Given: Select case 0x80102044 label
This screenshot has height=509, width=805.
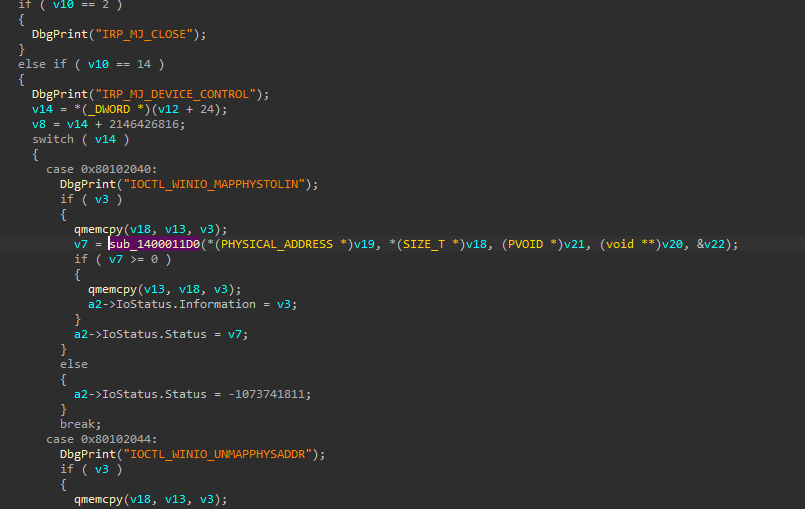Looking at the screenshot, I should [102, 439].
